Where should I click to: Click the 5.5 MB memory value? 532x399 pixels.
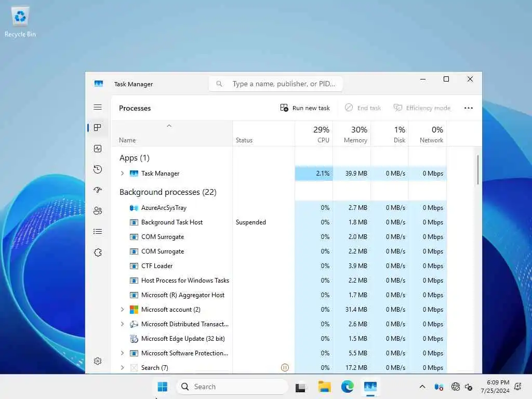pos(357,353)
